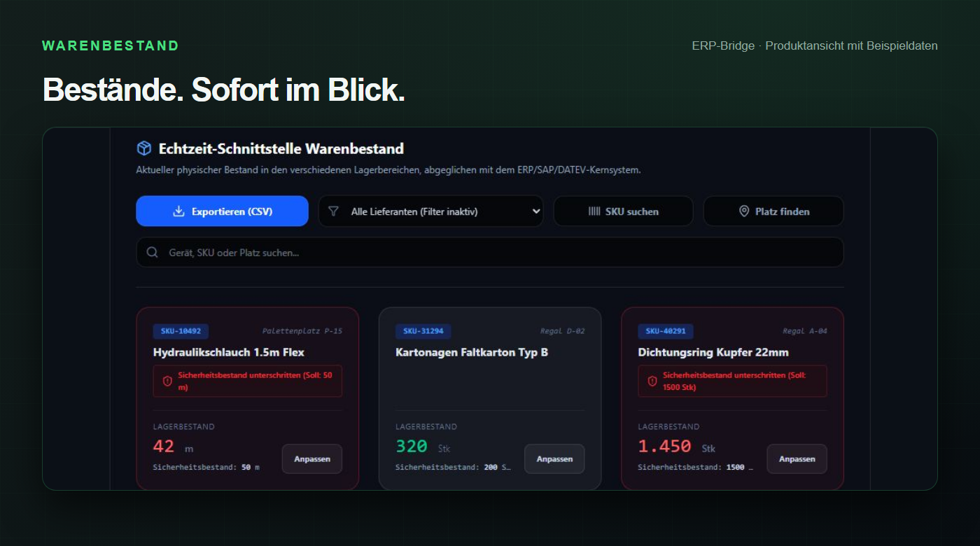Screen dimensions: 980x546
Task: Select the SKU-31294 badge
Action: (423, 331)
